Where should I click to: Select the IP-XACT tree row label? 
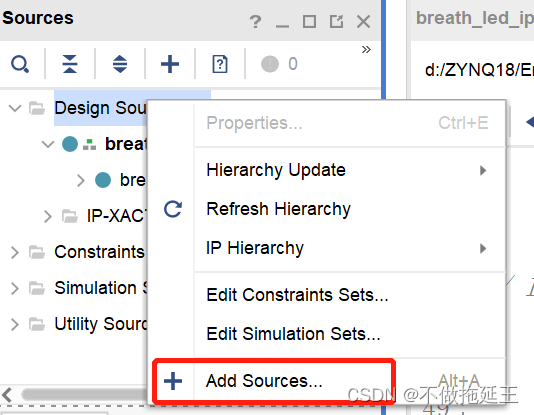[x=117, y=216]
